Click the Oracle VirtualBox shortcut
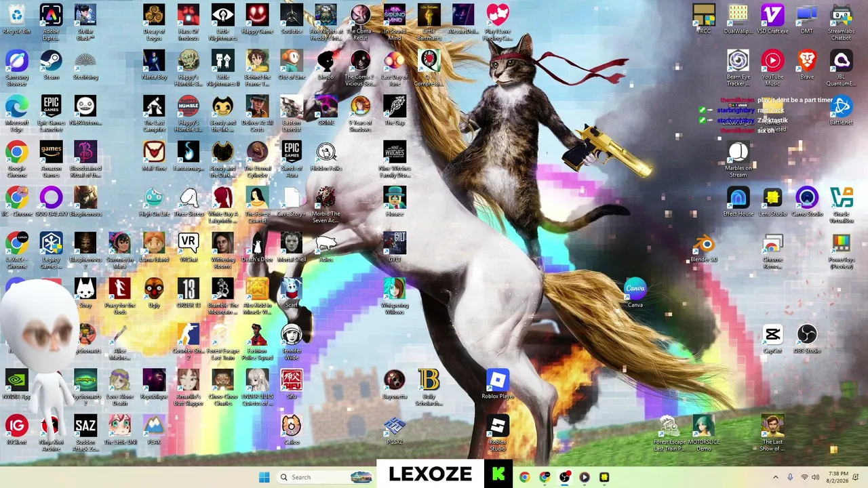This screenshot has height=488, width=868. [842, 205]
